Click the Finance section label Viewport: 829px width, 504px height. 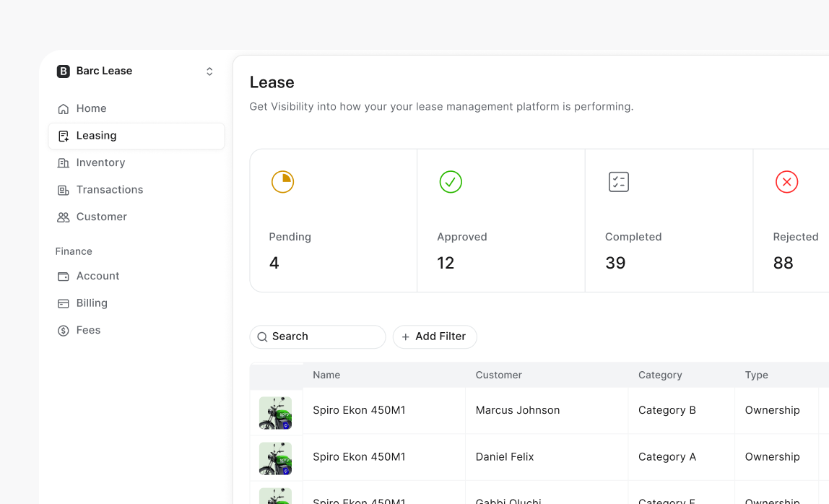74,252
